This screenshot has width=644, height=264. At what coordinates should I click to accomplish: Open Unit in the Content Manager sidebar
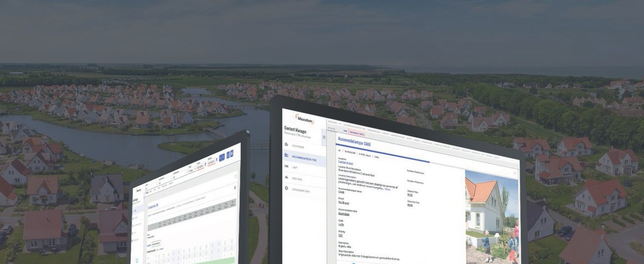click(x=295, y=167)
